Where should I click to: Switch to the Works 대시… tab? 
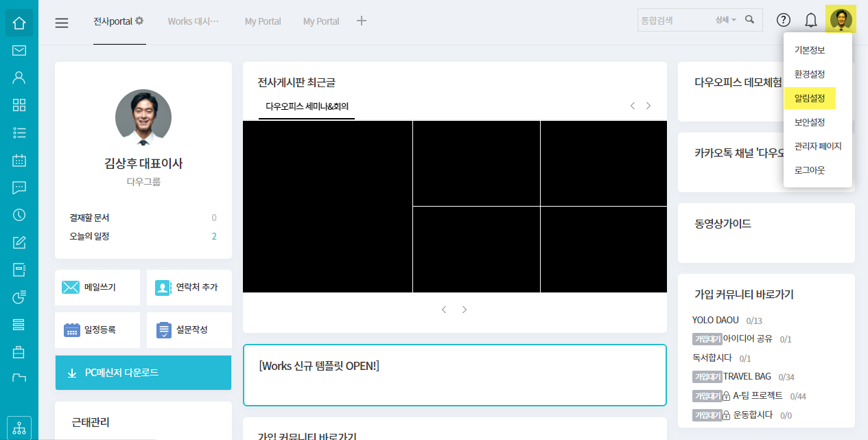click(x=193, y=21)
